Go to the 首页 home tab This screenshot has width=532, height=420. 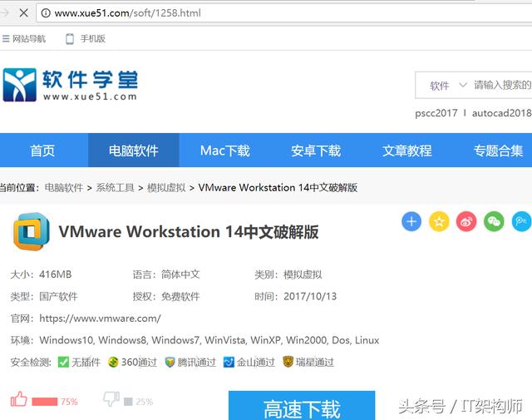[x=42, y=151]
